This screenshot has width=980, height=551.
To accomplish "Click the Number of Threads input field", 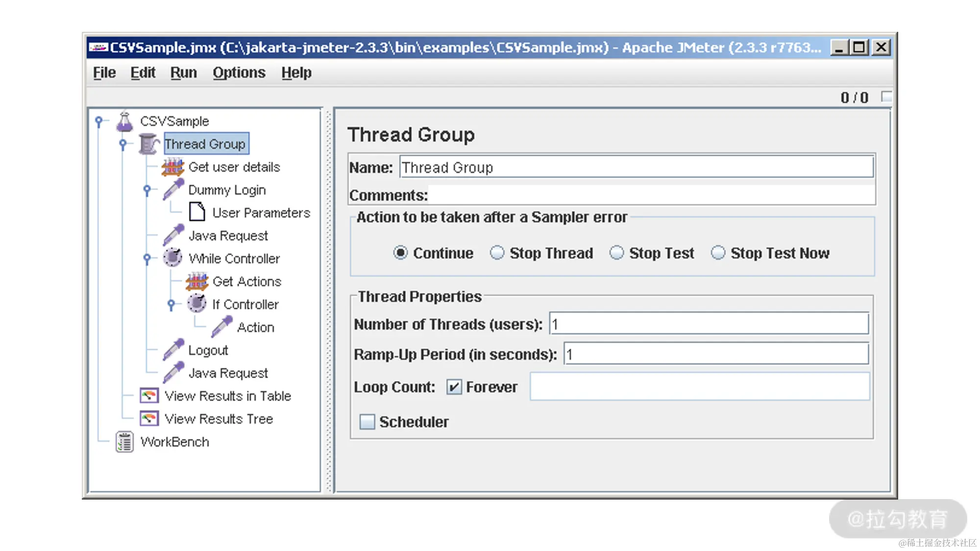I will click(x=709, y=324).
